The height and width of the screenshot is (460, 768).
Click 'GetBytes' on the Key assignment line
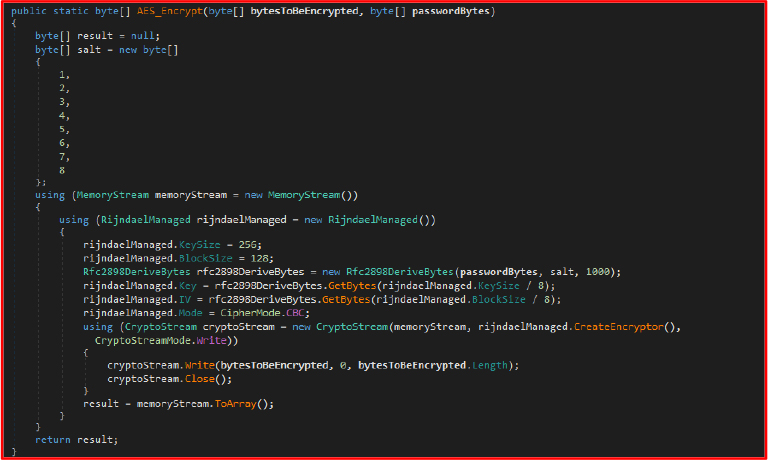coord(352,286)
